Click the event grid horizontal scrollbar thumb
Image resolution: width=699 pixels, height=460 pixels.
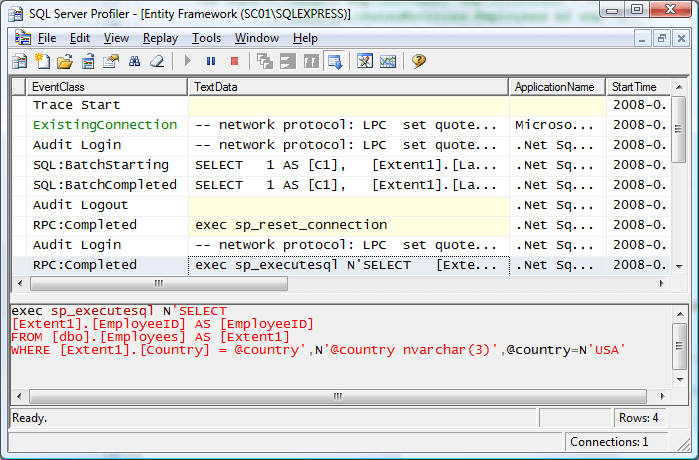coord(159,283)
